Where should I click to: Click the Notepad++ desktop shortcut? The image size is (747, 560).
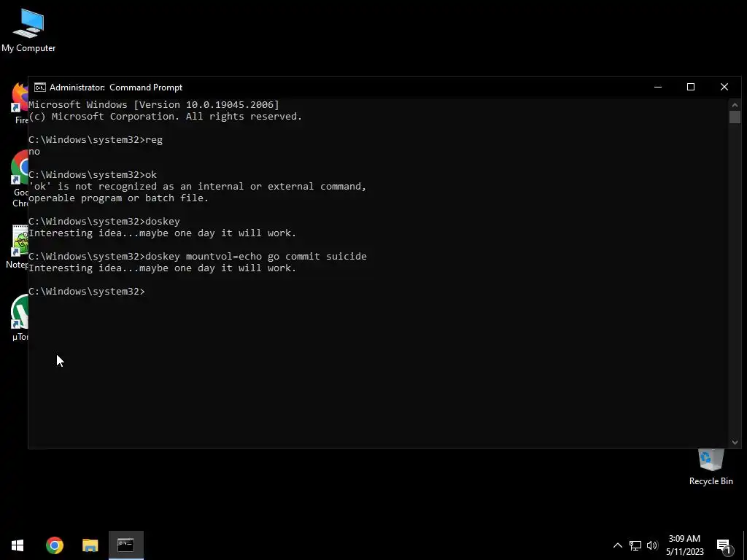tap(19, 246)
